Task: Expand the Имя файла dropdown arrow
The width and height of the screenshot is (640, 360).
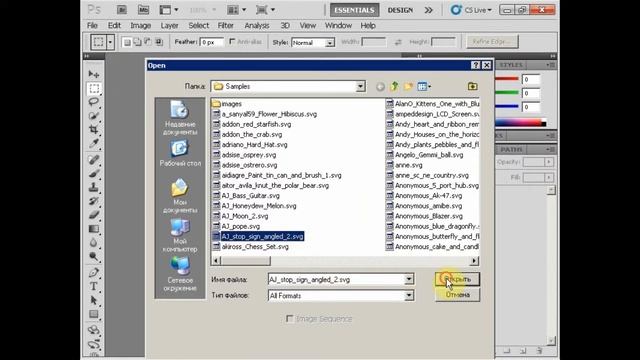Action: [x=409, y=279]
